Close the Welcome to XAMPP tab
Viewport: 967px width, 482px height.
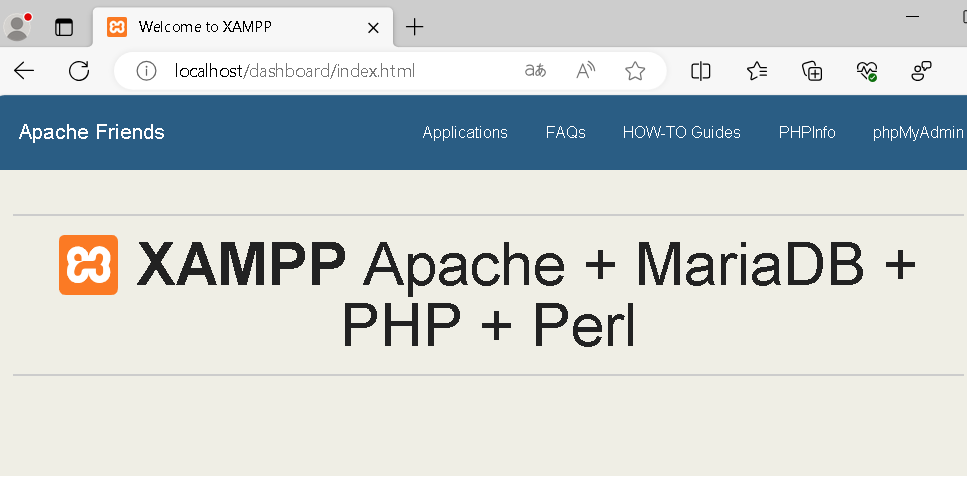point(373,27)
